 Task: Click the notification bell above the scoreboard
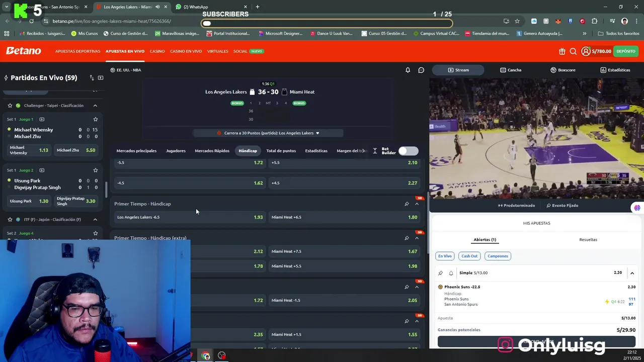pos(408,70)
